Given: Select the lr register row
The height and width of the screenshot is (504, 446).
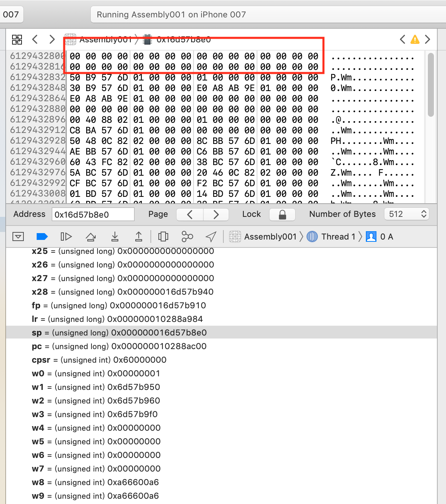Looking at the screenshot, I should 221,319.
